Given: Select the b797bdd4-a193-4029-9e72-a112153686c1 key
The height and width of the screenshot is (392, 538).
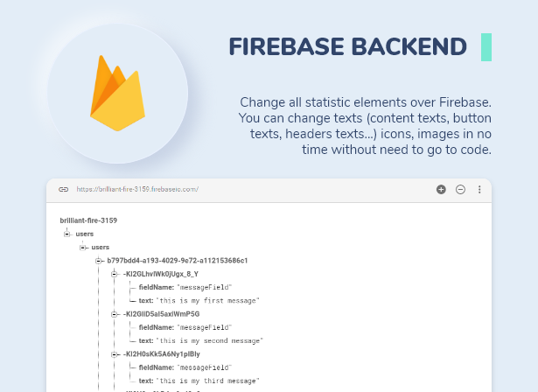Looking at the screenshot, I should (x=178, y=261).
